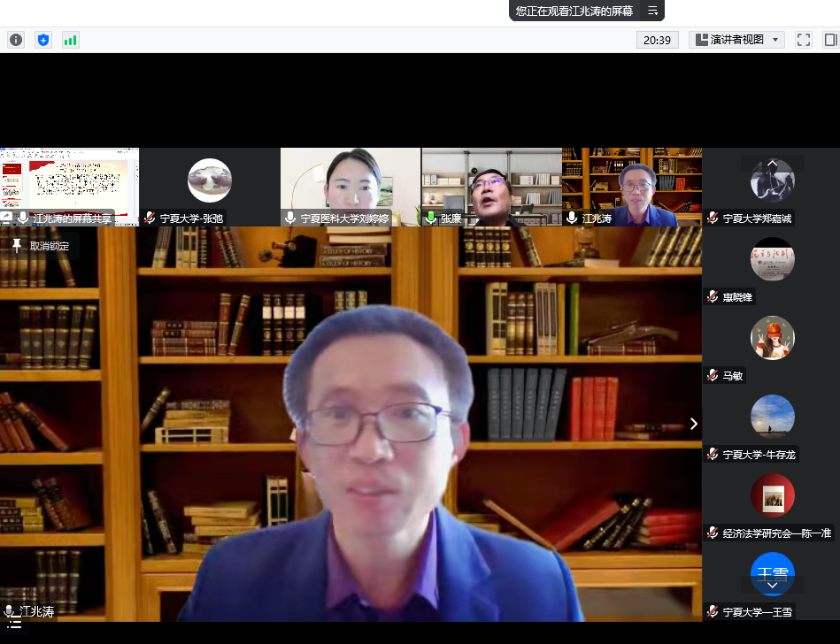The height and width of the screenshot is (644, 840).
Task: Click the 您正在观看江兆涛的屏幕 banner
Action: 574,11
